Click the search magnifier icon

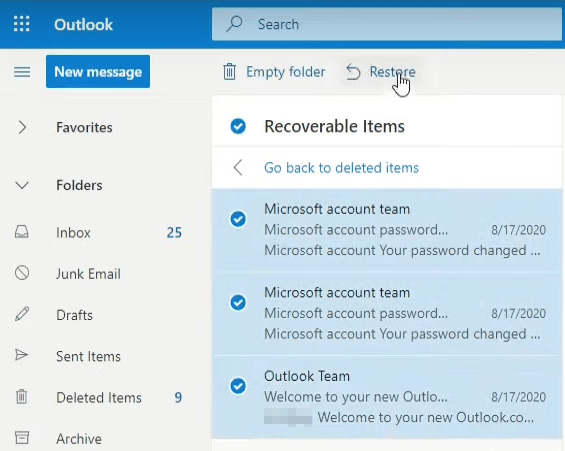tap(234, 24)
